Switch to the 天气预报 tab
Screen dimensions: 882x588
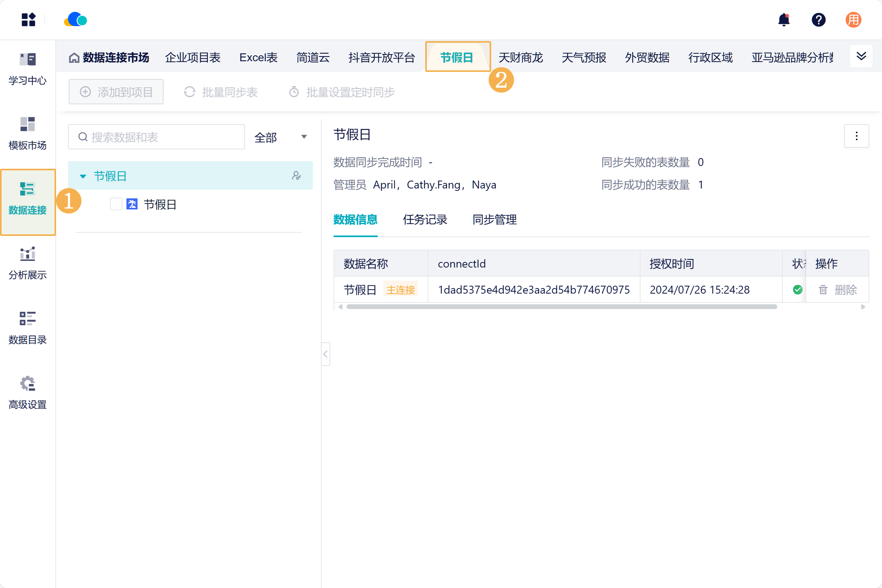(x=584, y=58)
